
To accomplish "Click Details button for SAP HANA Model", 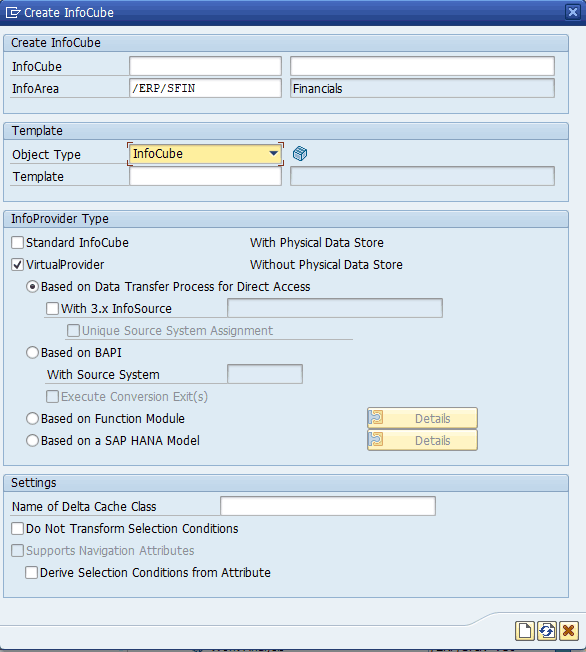I will click(422, 440).
